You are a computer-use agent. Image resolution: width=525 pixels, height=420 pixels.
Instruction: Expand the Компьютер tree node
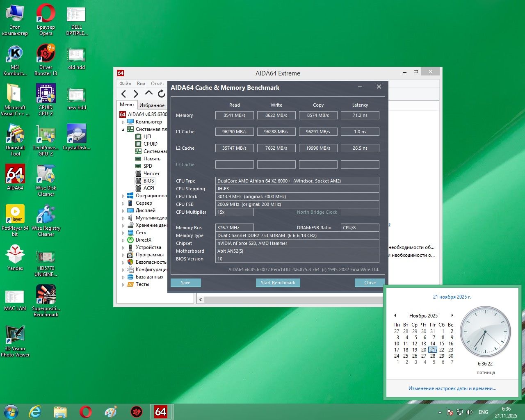pyautogui.click(x=123, y=122)
